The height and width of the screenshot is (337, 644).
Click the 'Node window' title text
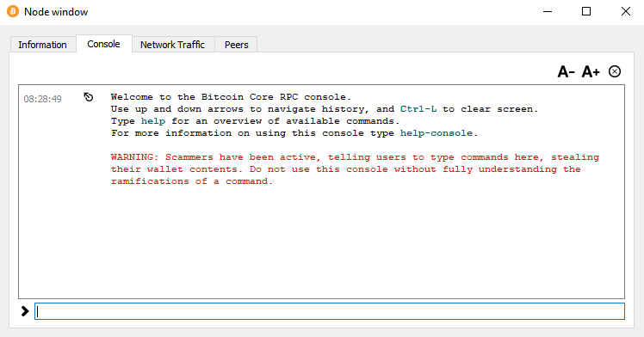[56, 12]
